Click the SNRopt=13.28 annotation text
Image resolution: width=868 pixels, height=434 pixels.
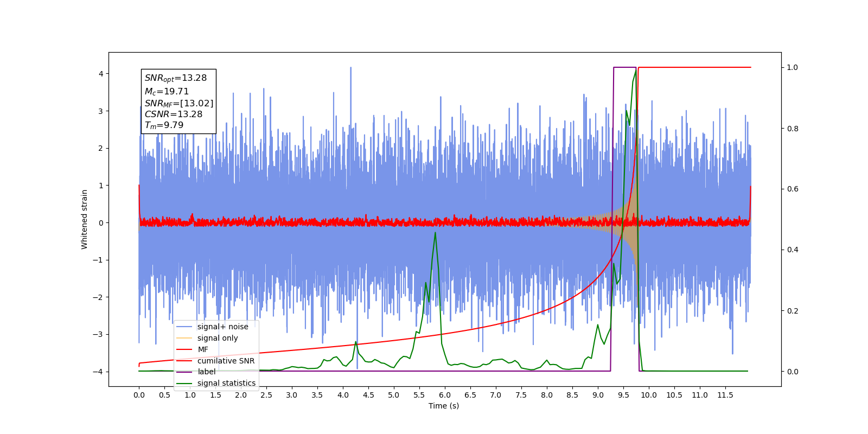click(176, 78)
